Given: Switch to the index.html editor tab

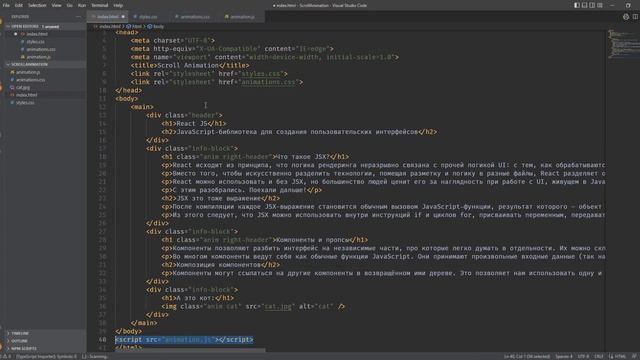Looking at the screenshot, I should click(107, 17).
